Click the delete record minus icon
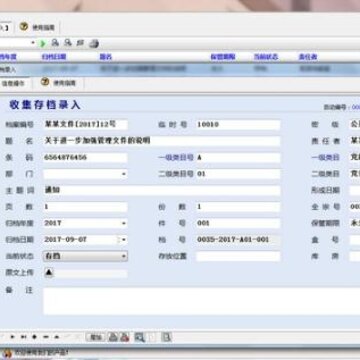This screenshot has height=360, width=360. 46,337
